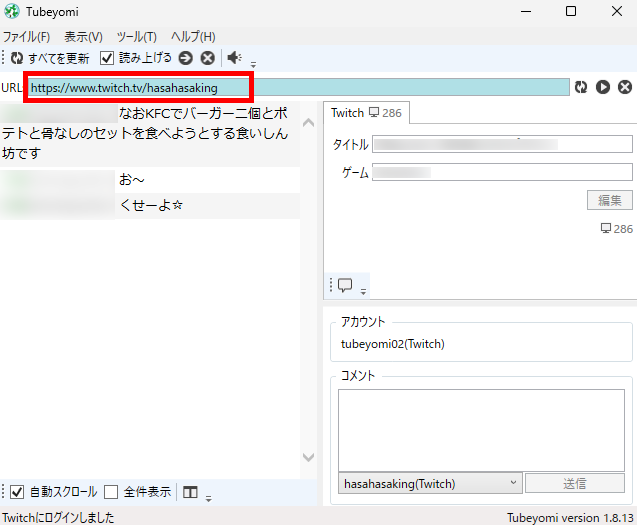Click the disconnect X icon beside URL
Image resolution: width=637 pixels, height=525 pixels.
coord(625,87)
